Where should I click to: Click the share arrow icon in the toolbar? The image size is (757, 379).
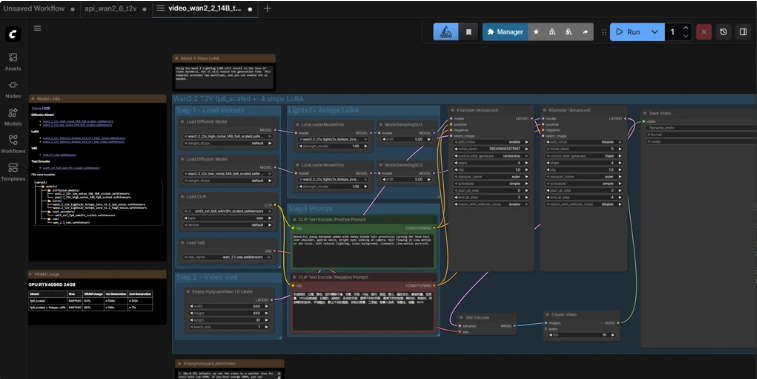(585, 32)
